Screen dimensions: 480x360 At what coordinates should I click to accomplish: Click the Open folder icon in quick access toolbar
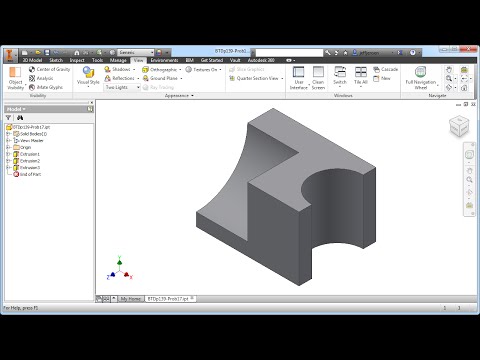pyautogui.click(x=38, y=52)
